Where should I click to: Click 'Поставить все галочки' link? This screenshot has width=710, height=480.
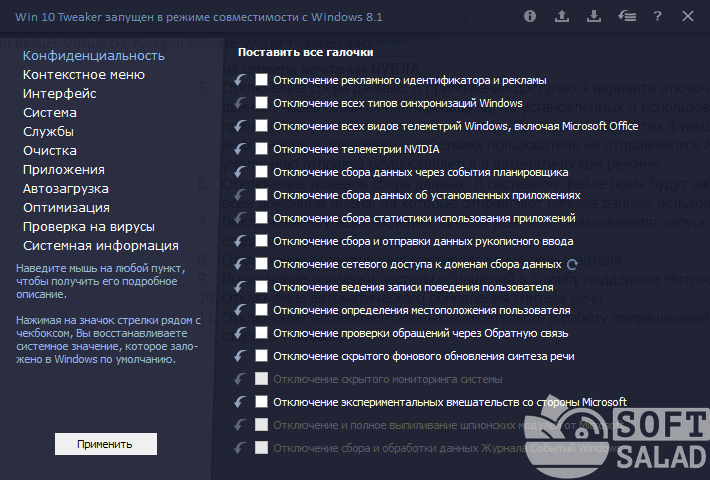306,53
